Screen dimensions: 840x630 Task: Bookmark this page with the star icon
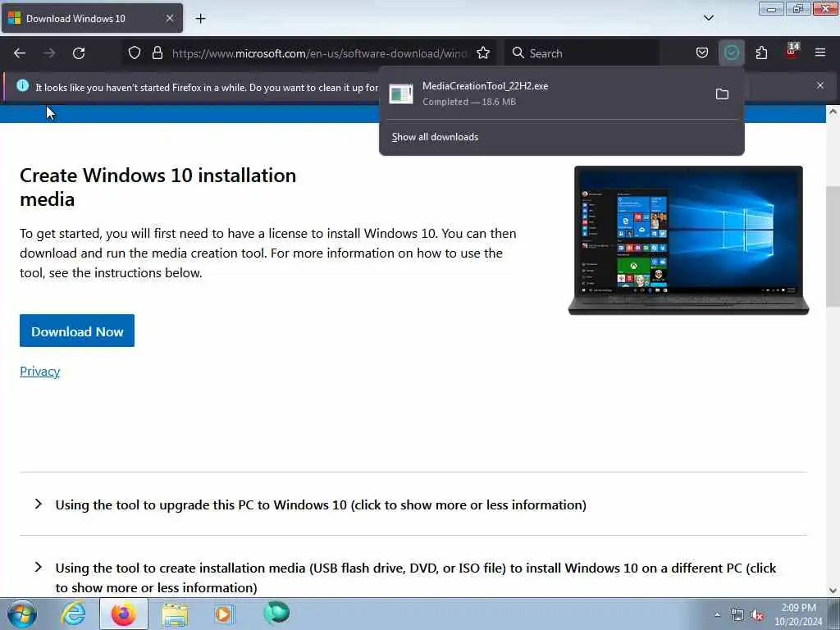[483, 53]
